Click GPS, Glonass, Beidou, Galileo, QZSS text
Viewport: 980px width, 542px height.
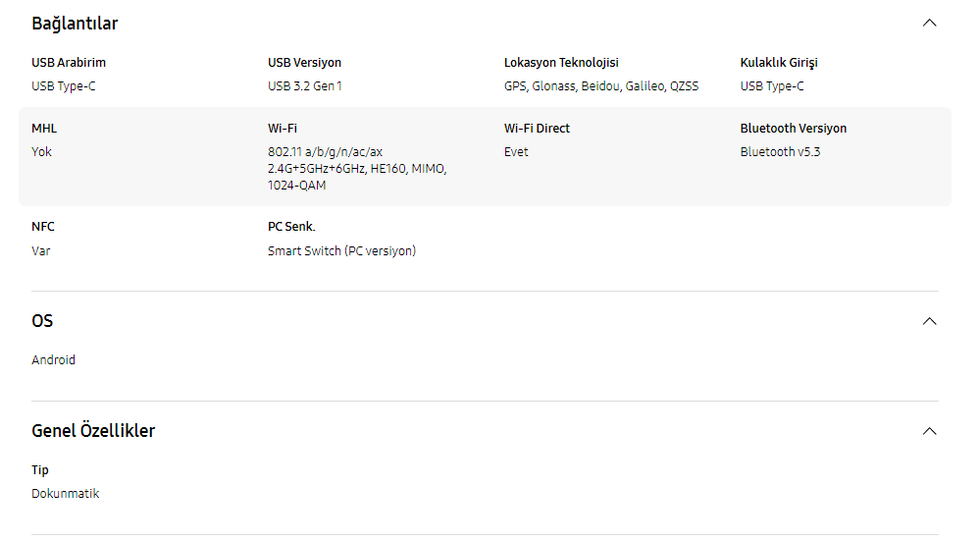click(601, 86)
